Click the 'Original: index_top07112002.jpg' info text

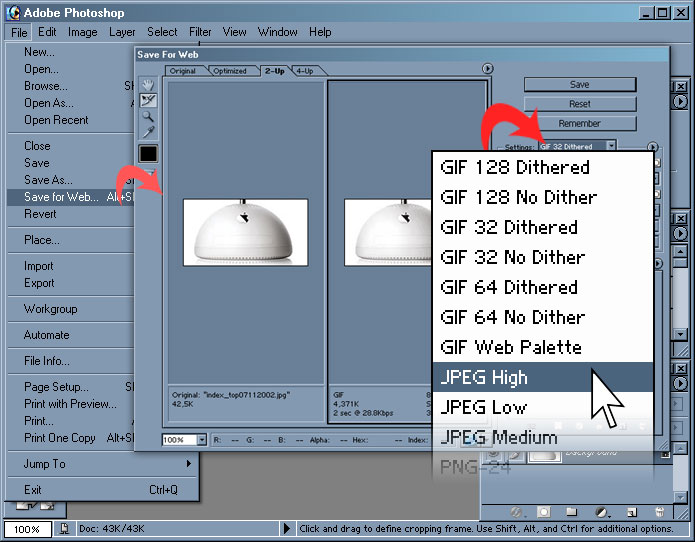coord(230,395)
